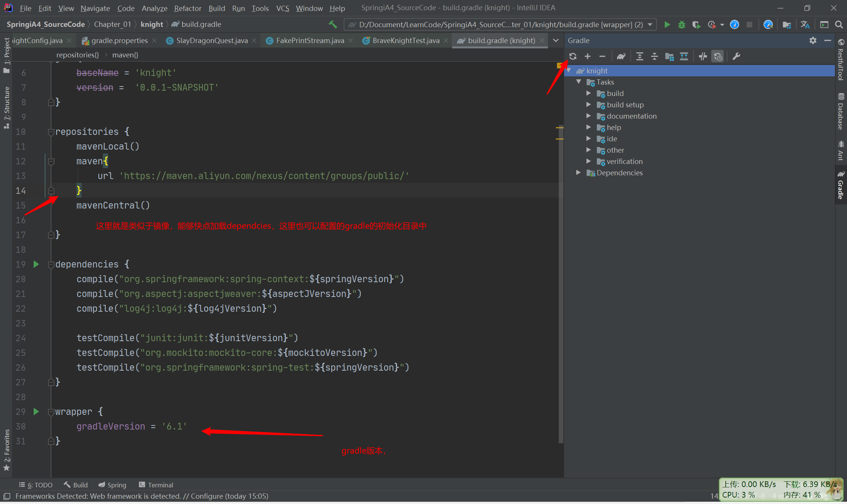This screenshot has width=847, height=504.
Task: Run wrapper gutter arrow on line 29
Action: (x=36, y=411)
